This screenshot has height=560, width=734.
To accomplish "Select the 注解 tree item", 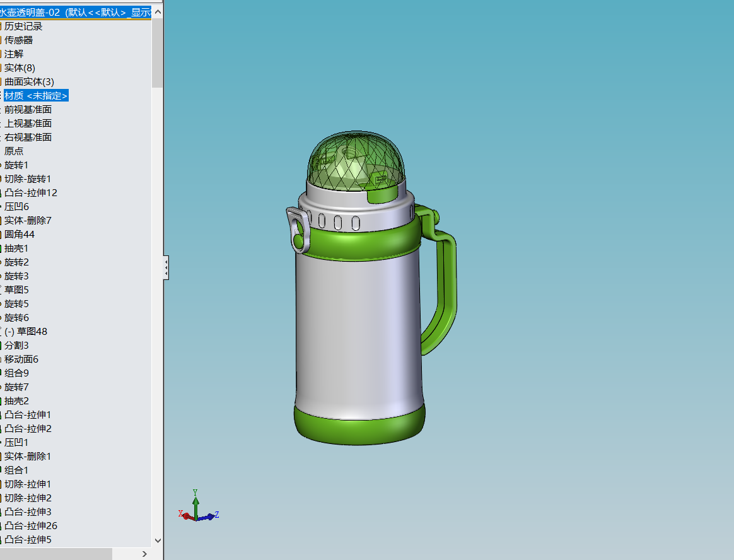I will (x=14, y=54).
